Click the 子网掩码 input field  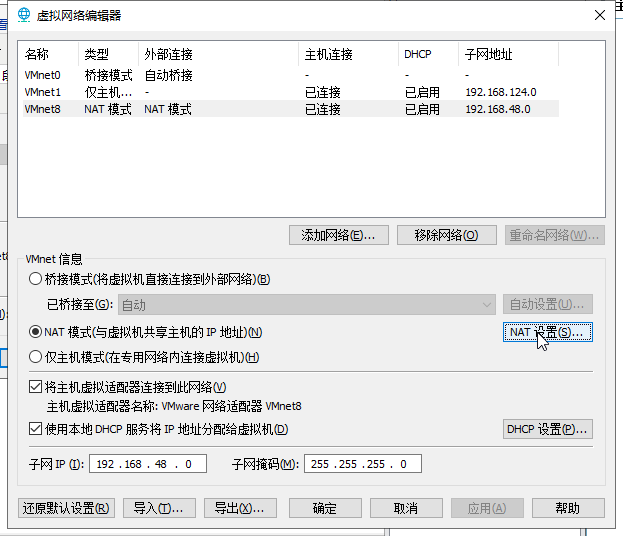[363, 464]
